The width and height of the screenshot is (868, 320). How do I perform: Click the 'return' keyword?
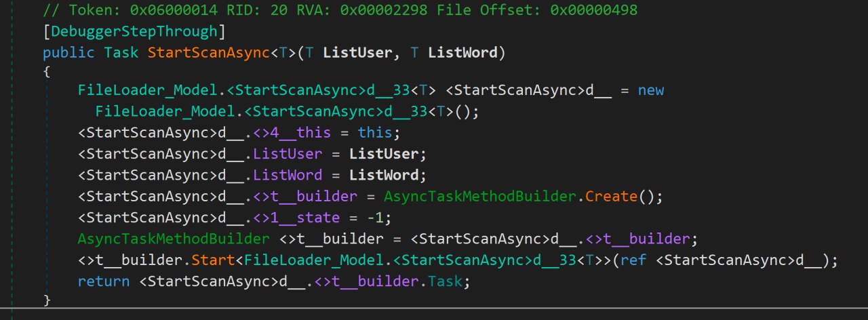tap(103, 281)
